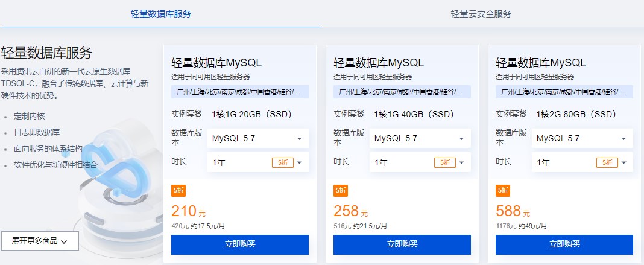Open 时长 duration dropdown on 20GB plan

(x=257, y=162)
